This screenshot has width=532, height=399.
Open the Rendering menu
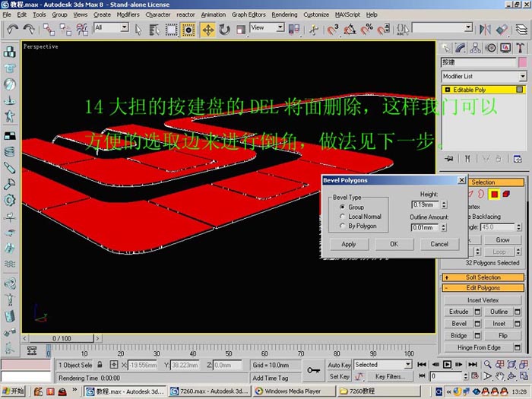284,14
